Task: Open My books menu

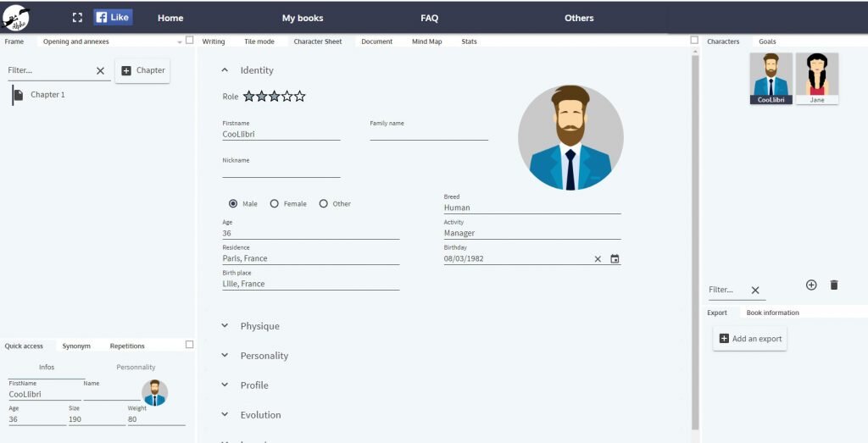Action: pyautogui.click(x=303, y=19)
